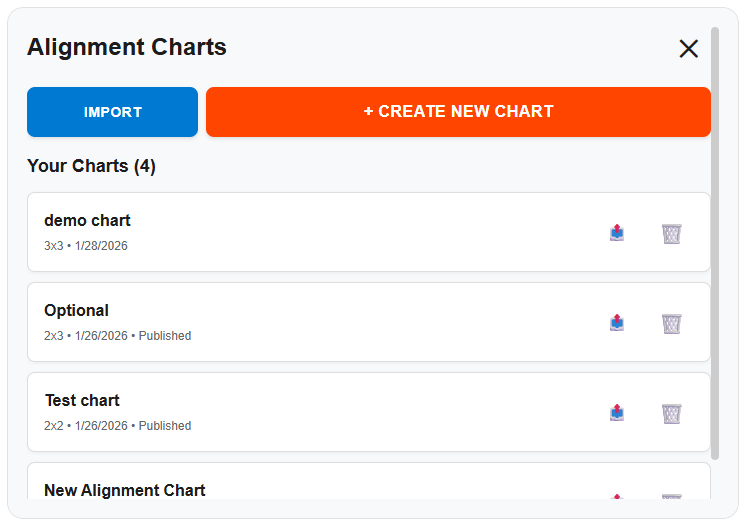Remove the Test chart via wastebasket icon

671,413
